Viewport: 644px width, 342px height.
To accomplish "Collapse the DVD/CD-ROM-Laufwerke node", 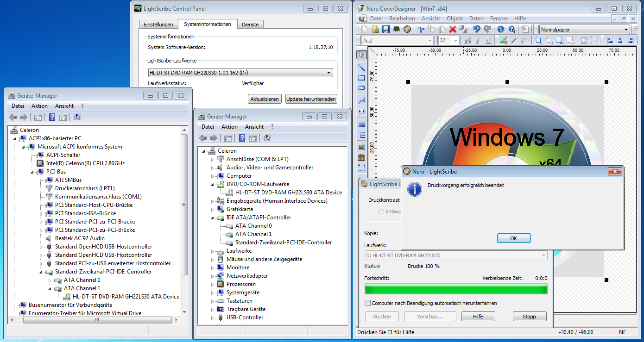I will tap(213, 184).
